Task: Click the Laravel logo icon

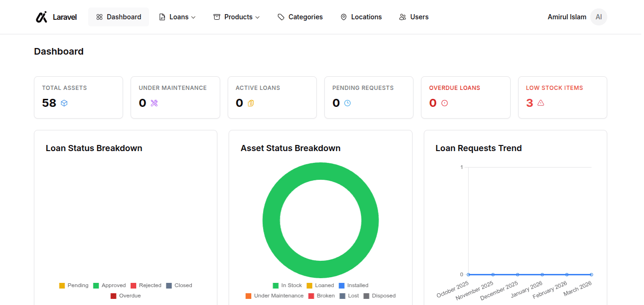Action: (x=41, y=17)
